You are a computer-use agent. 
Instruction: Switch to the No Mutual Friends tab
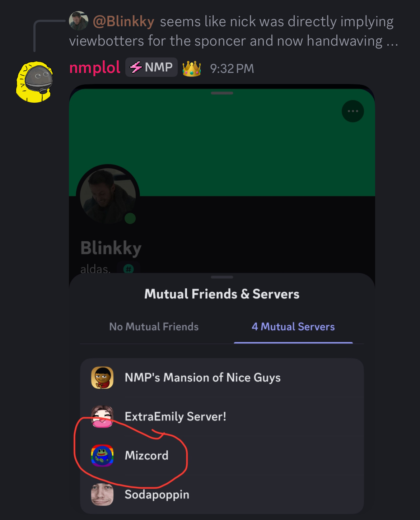coord(154,326)
